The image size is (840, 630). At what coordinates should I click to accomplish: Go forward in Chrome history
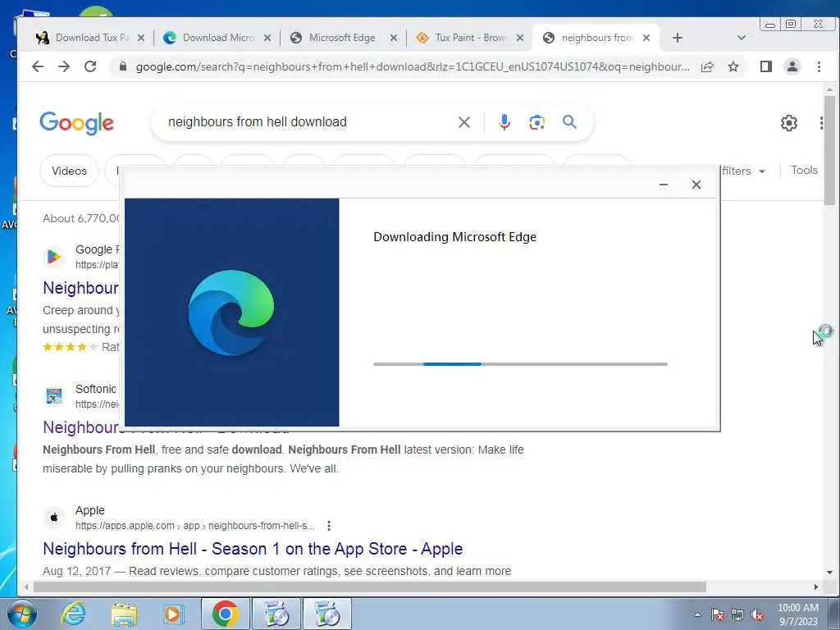64,66
